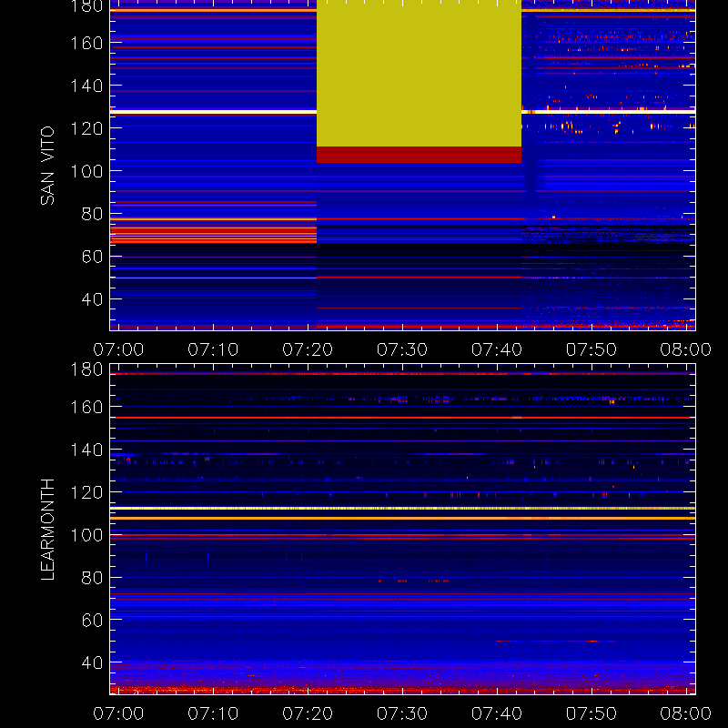The width and height of the screenshot is (728, 728).
Task: Select the 180 tick label on the Learmonth axis
Action: [x=86, y=369]
